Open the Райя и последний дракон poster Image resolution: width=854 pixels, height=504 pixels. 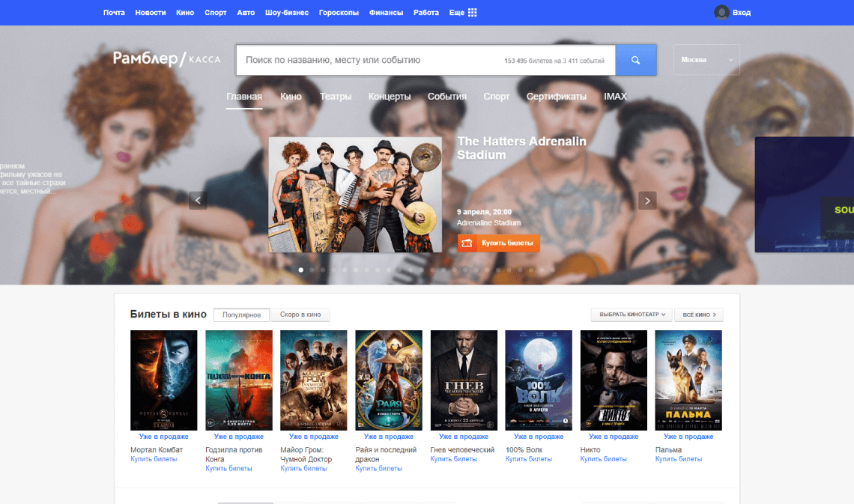click(389, 380)
